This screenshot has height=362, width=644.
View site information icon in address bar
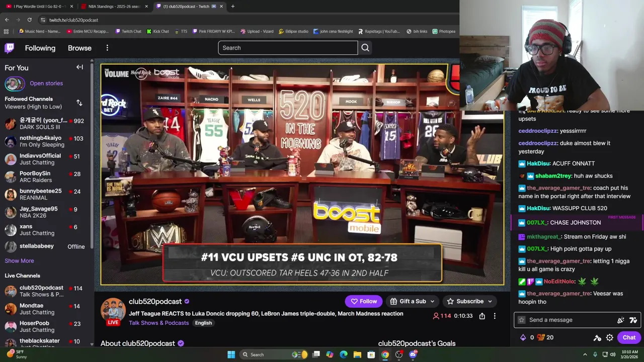(x=43, y=20)
